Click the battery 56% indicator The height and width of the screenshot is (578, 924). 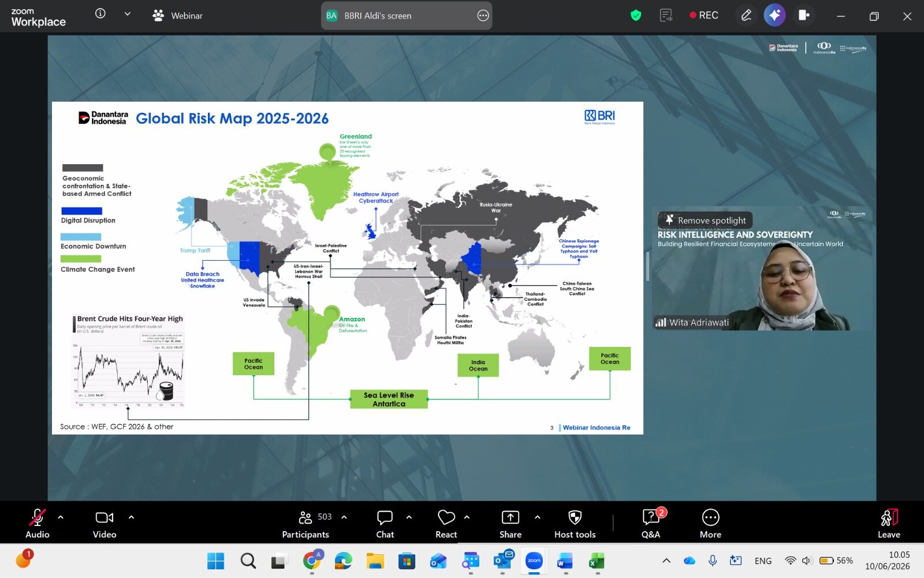point(836,561)
